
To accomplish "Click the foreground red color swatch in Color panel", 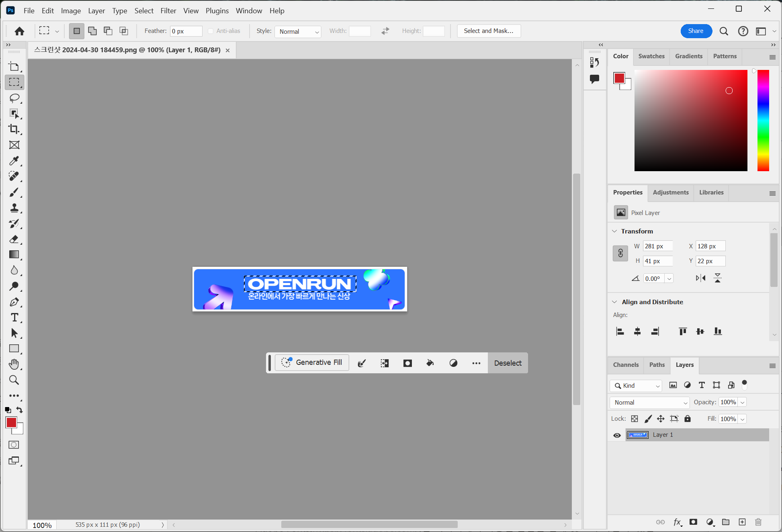I will pyautogui.click(x=619, y=78).
